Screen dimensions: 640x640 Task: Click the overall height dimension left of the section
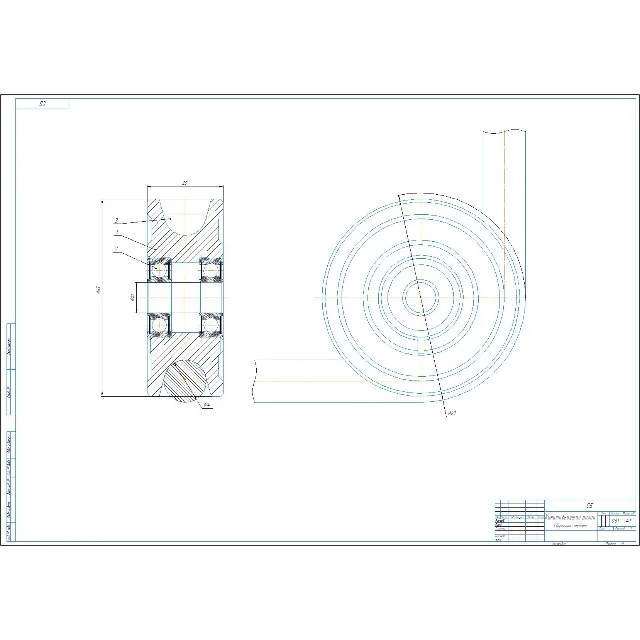tap(98, 291)
